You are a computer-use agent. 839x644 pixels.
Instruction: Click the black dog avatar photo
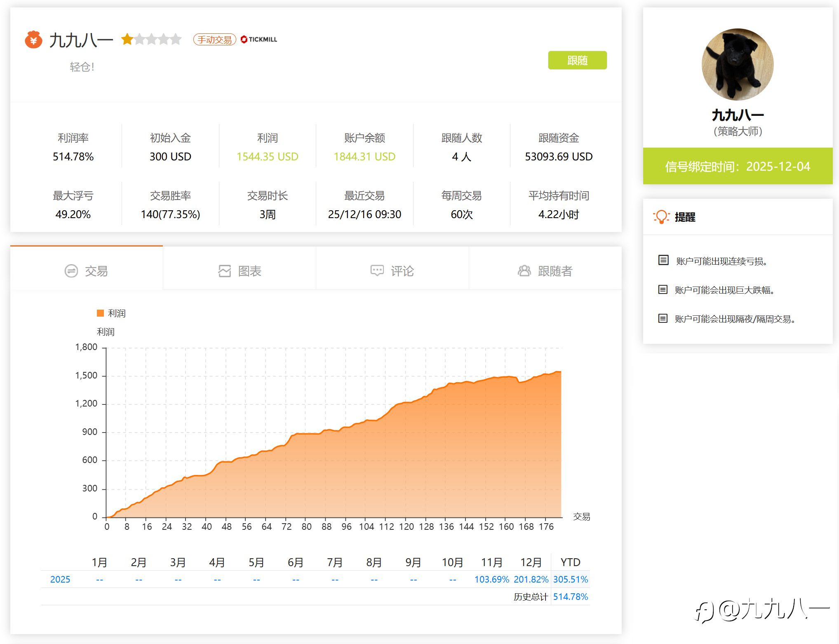click(738, 64)
